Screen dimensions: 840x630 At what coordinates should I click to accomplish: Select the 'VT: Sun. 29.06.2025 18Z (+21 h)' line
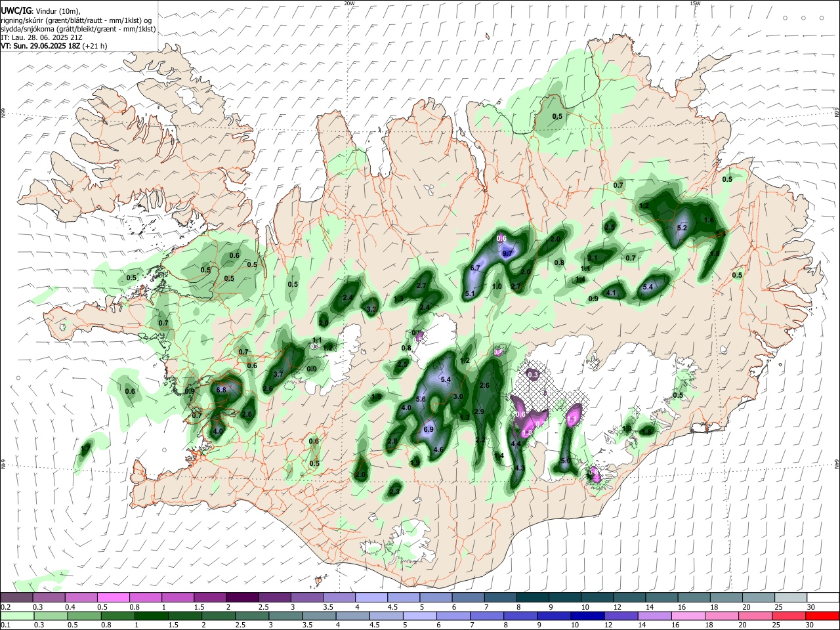click(x=54, y=46)
